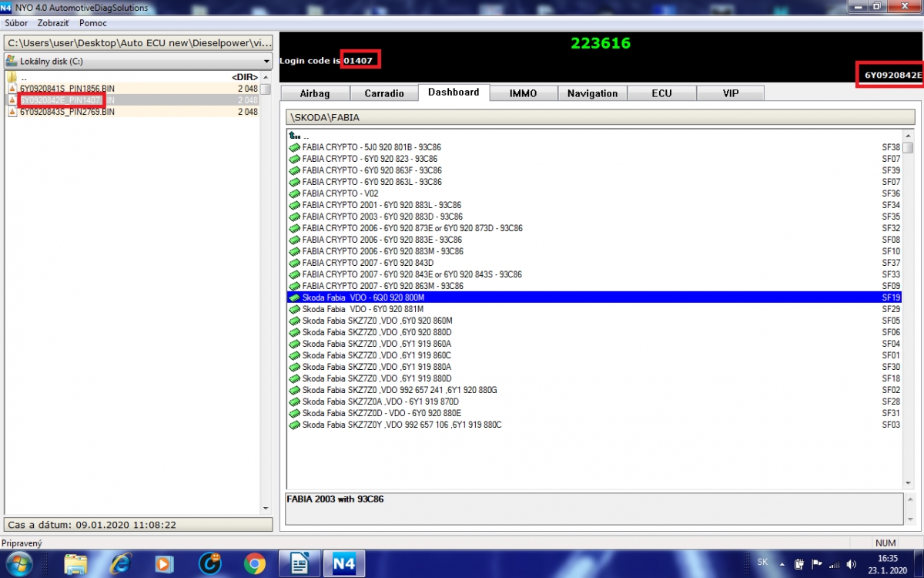
Task: Click chip icon of SKZ7Z0A 6Y1 919 870D
Action: [294, 402]
